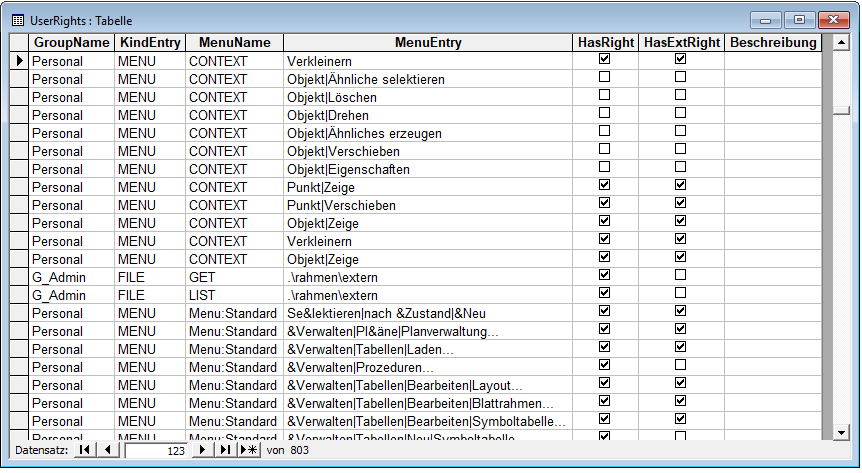
Task: Go to the previous record
Action: pos(107,451)
